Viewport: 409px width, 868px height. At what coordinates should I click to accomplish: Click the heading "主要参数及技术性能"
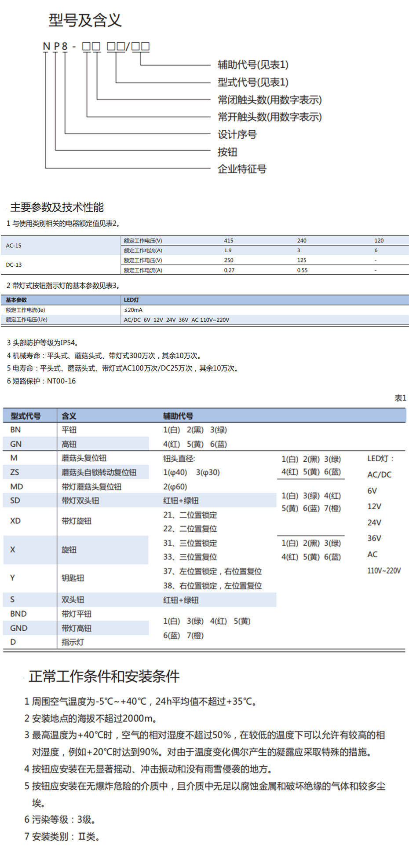point(57,207)
